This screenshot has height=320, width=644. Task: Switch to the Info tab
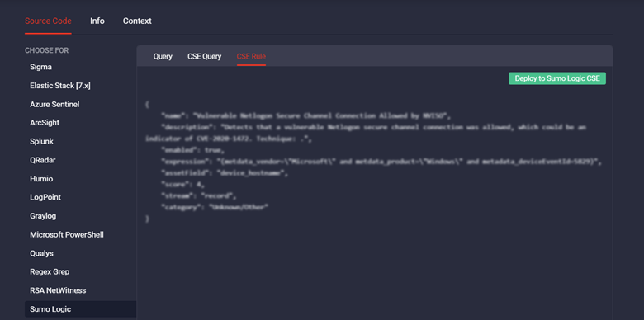tap(97, 21)
